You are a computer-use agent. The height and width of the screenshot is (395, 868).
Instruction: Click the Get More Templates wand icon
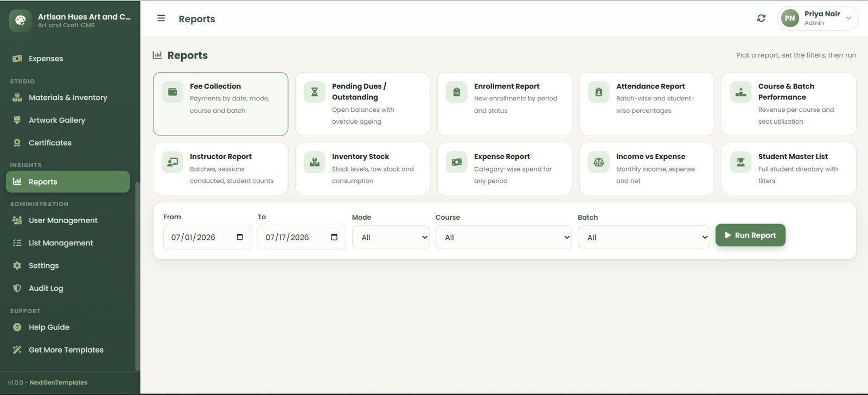[x=17, y=350]
